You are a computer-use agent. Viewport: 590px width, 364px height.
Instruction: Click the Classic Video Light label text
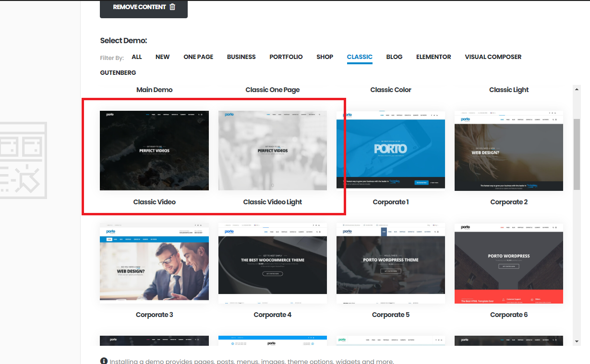click(273, 202)
